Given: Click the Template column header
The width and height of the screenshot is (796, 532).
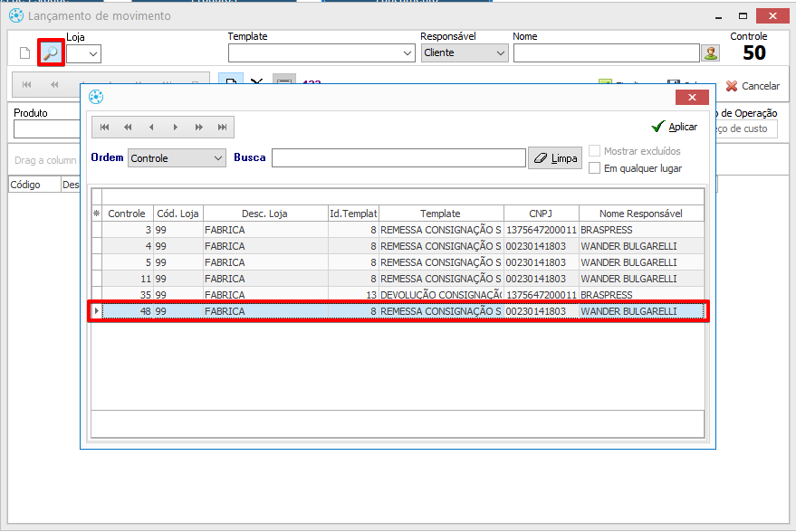Looking at the screenshot, I should [x=441, y=214].
